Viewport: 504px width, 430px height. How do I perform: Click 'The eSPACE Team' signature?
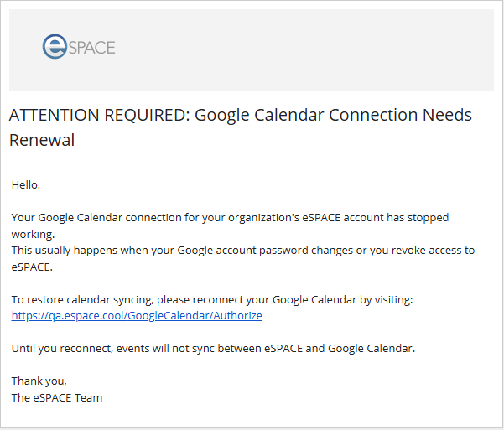pyautogui.click(x=57, y=397)
